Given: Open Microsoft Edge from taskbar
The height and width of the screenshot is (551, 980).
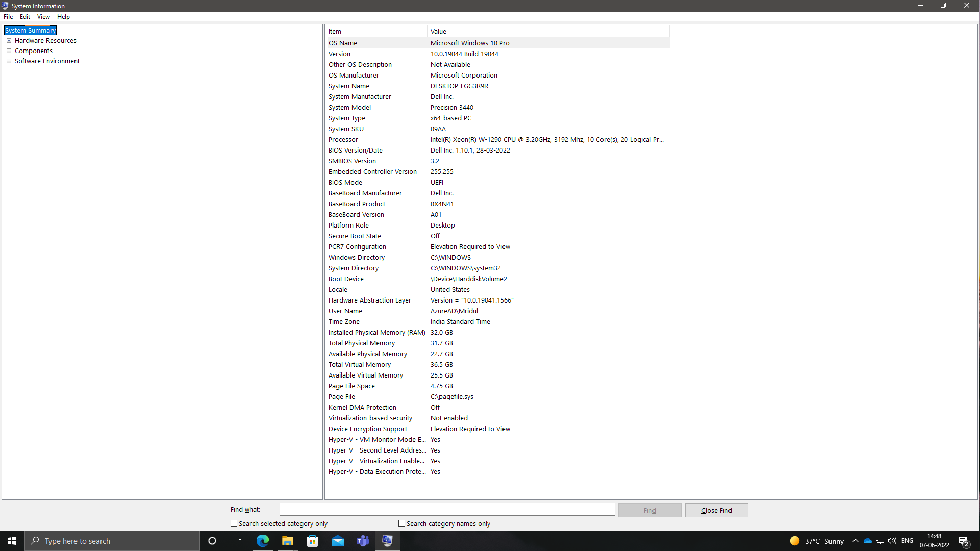Looking at the screenshot, I should (263, 541).
